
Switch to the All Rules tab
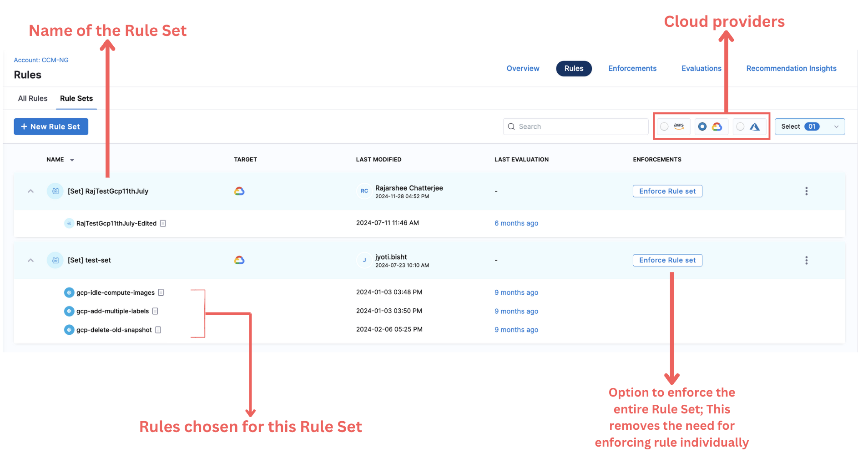click(x=33, y=98)
